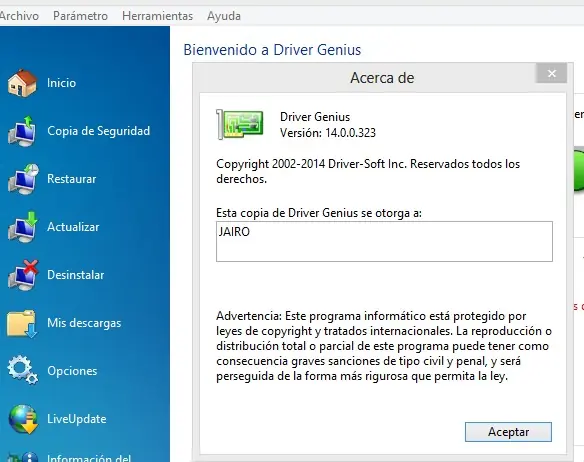This screenshot has width=584, height=462.
Task: Click 'Esta copia de Driver Genius se otorga a:'
Action: [x=319, y=213]
